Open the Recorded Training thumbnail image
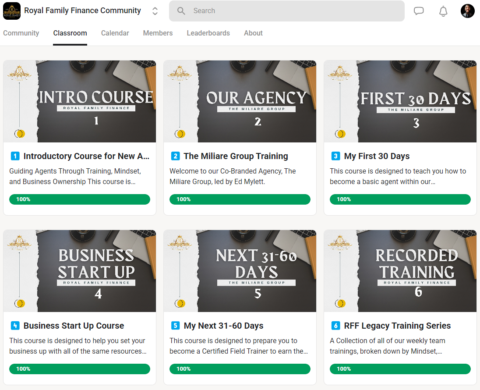Screen dimensions: 480x390 tap(400, 271)
